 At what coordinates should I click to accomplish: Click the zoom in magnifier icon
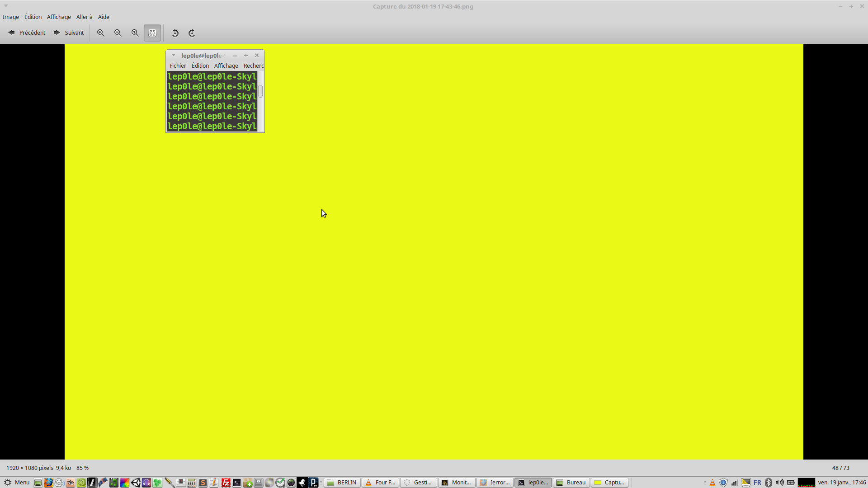coord(101,33)
